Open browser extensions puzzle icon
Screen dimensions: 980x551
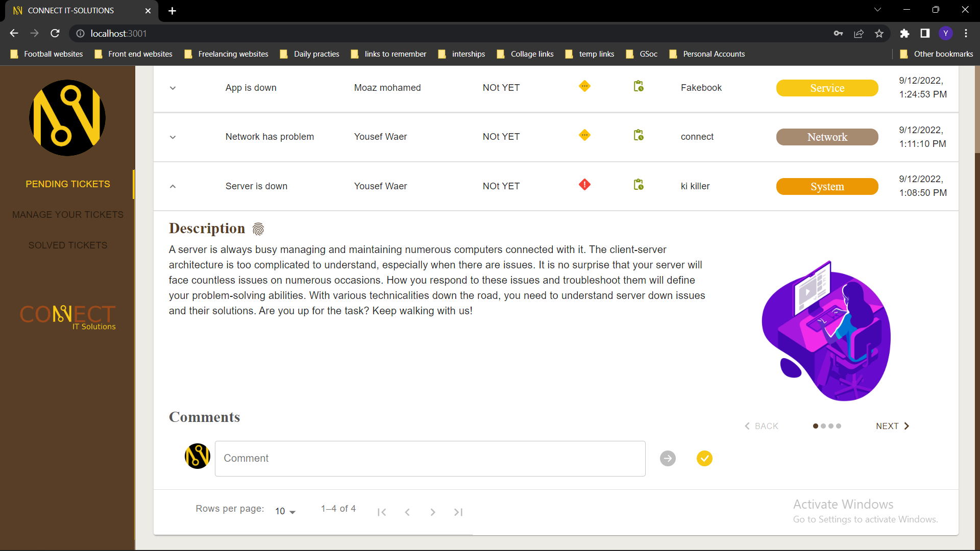(904, 34)
